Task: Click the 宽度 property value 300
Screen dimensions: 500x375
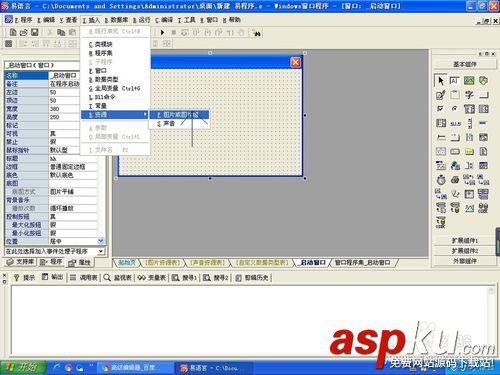Action: tap(72, 109)
